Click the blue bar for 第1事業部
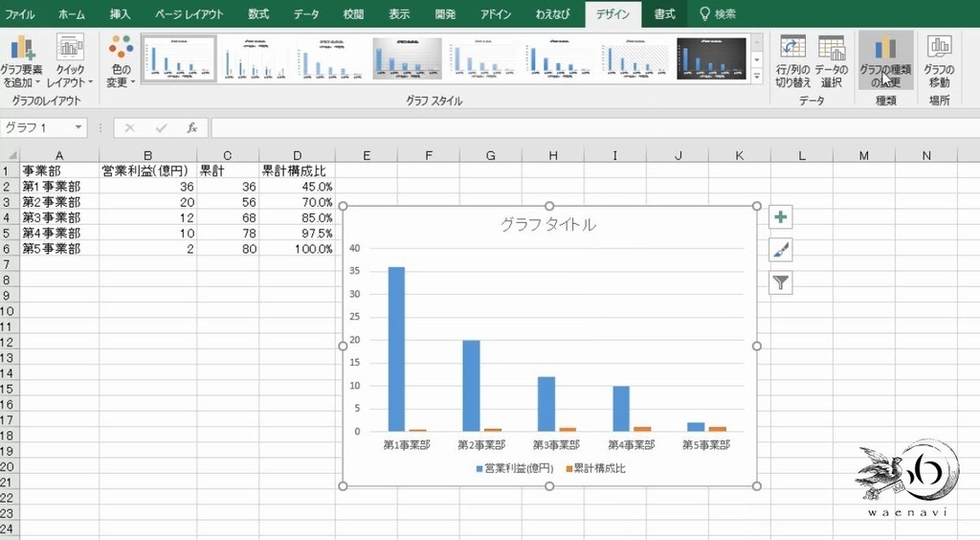This screenshot has width=980, height=540. click(x=396, y=349)
